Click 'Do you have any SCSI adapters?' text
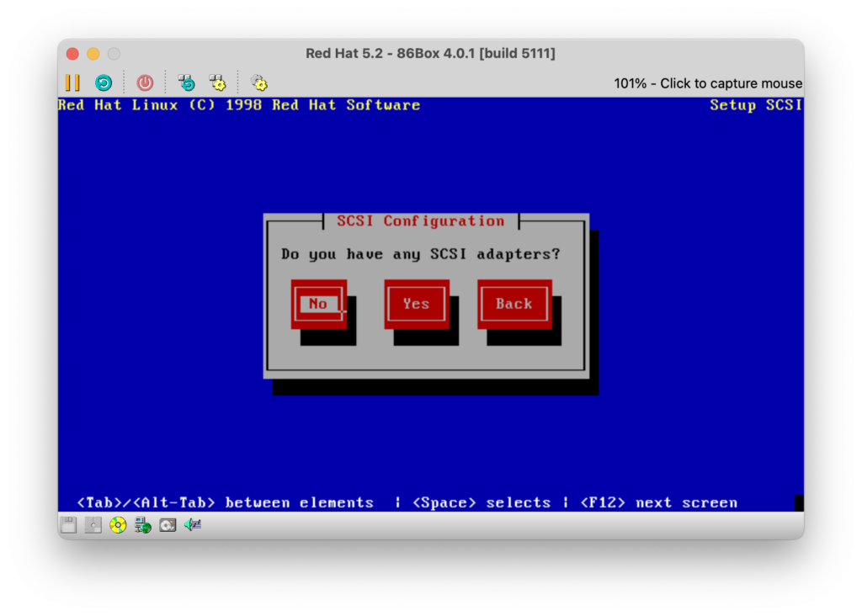 pos(421,254)
